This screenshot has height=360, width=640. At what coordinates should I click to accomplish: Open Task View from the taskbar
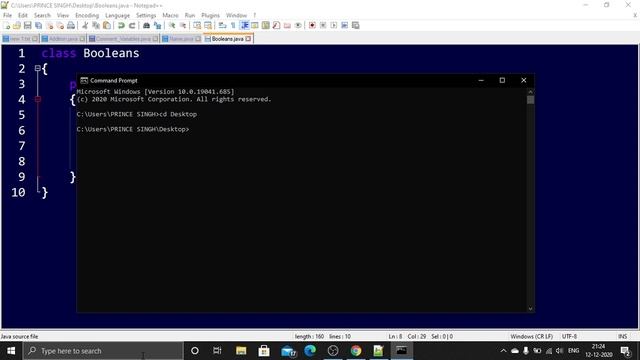point(217,351)
